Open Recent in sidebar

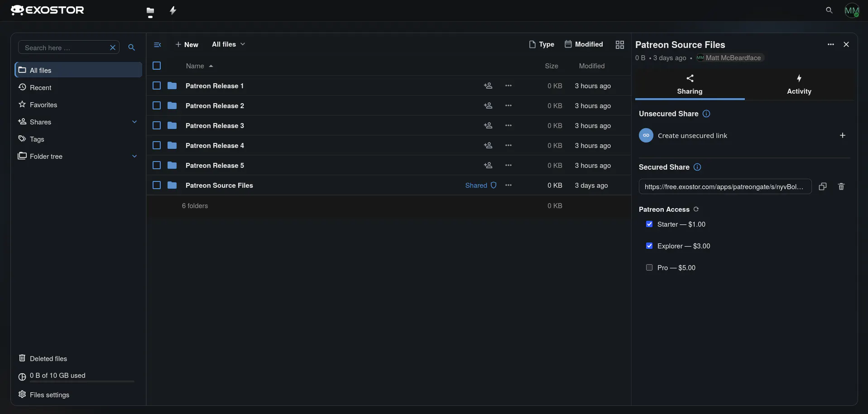coord(78,87)
